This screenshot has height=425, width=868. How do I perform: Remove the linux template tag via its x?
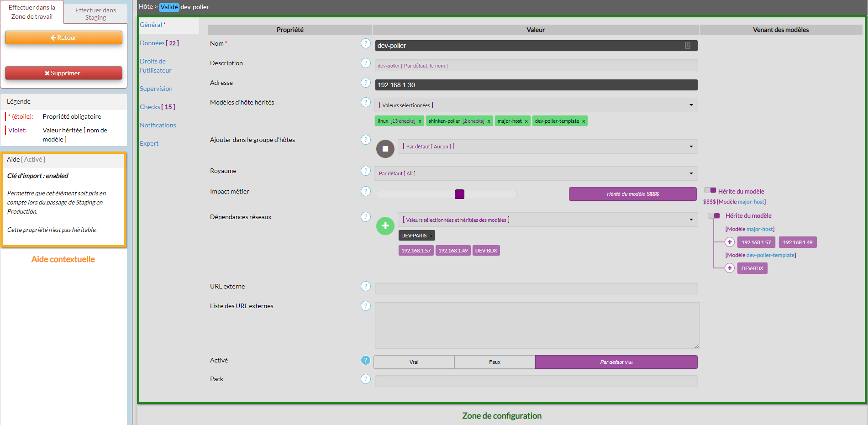(x=420, y=121)
